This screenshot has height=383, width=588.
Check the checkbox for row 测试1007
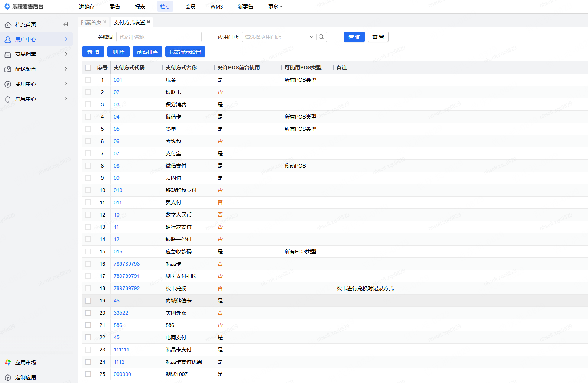(88, 374)
